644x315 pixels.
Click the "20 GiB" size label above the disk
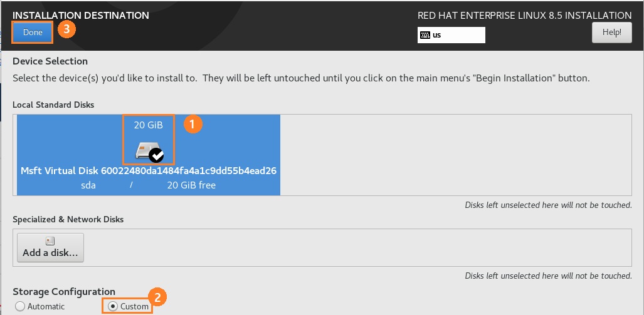point(148,125)
